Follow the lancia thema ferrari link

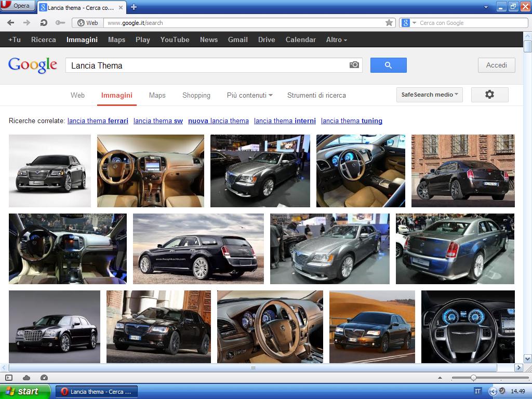pyautogui.click(x=98, y=121)
